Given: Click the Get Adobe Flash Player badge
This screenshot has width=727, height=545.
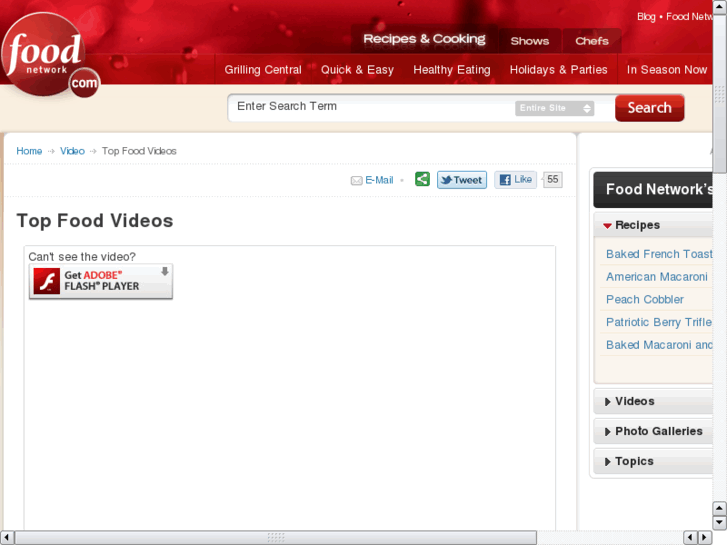Looking at the screenshot, I should coord(101,281).
